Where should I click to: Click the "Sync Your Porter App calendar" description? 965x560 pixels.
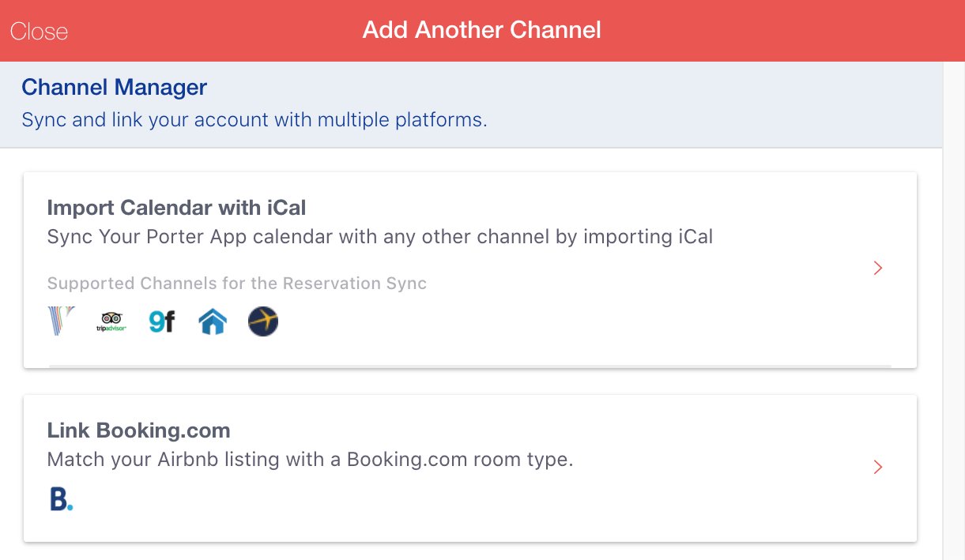[380, 237]
